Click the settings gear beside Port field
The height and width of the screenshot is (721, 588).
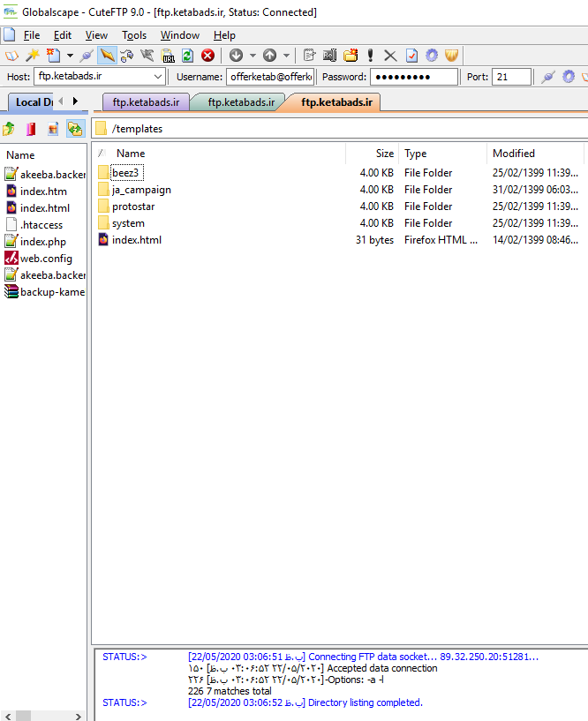569,76
